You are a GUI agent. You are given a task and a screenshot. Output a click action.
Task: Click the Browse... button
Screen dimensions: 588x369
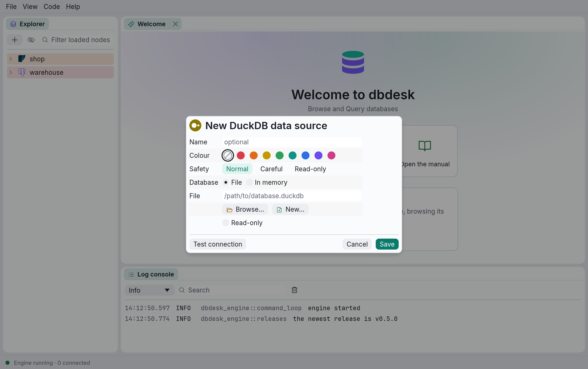point(245,209)
